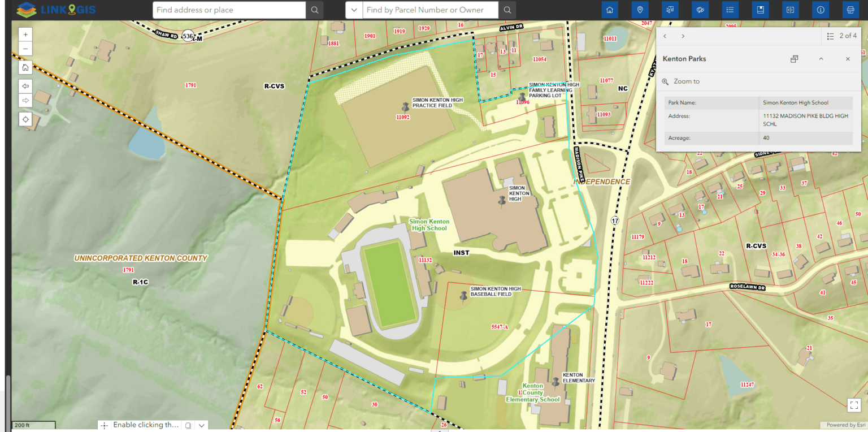Open the parcel search type dropdown

[354, 10]
